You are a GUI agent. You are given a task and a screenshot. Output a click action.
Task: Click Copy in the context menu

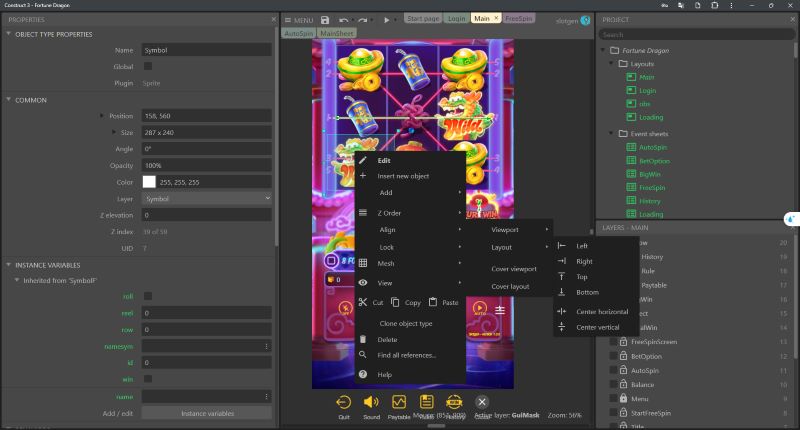click(407, 302)
